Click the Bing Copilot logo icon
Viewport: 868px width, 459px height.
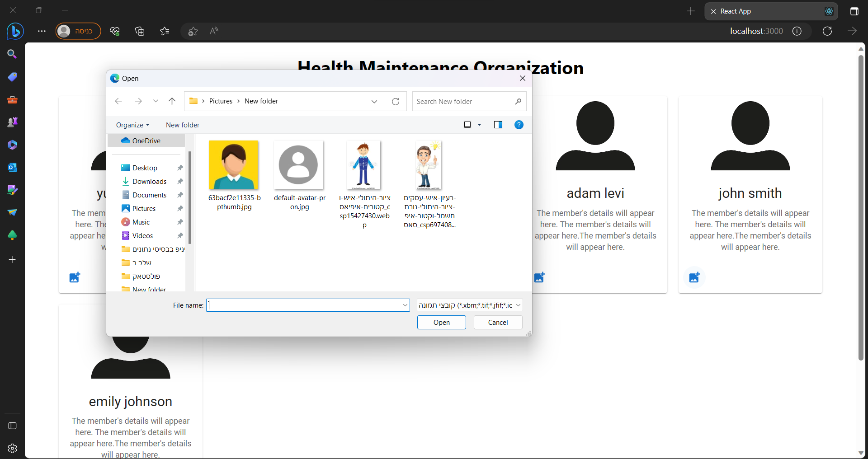[15, 31]
